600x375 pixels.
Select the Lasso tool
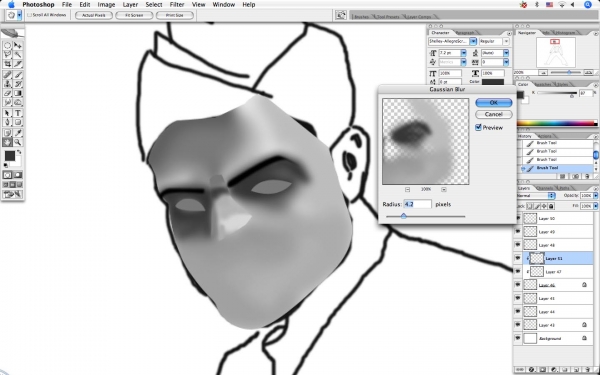pos(7,55)
